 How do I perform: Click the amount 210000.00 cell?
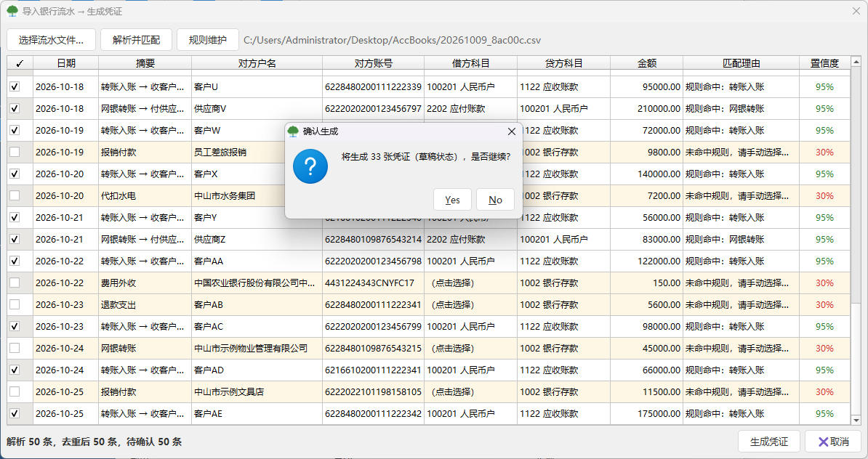(646, 108)
